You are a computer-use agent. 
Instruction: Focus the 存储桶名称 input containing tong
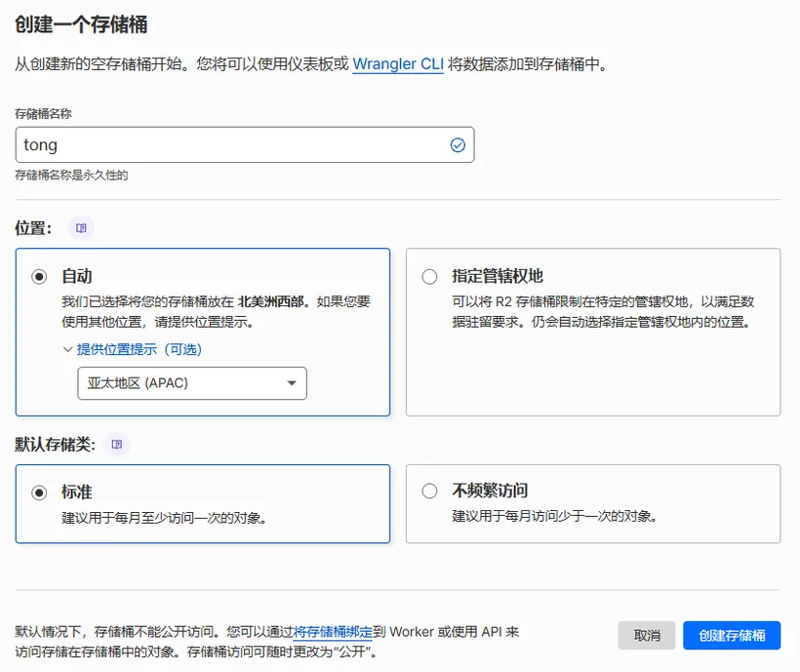point(245,145)
